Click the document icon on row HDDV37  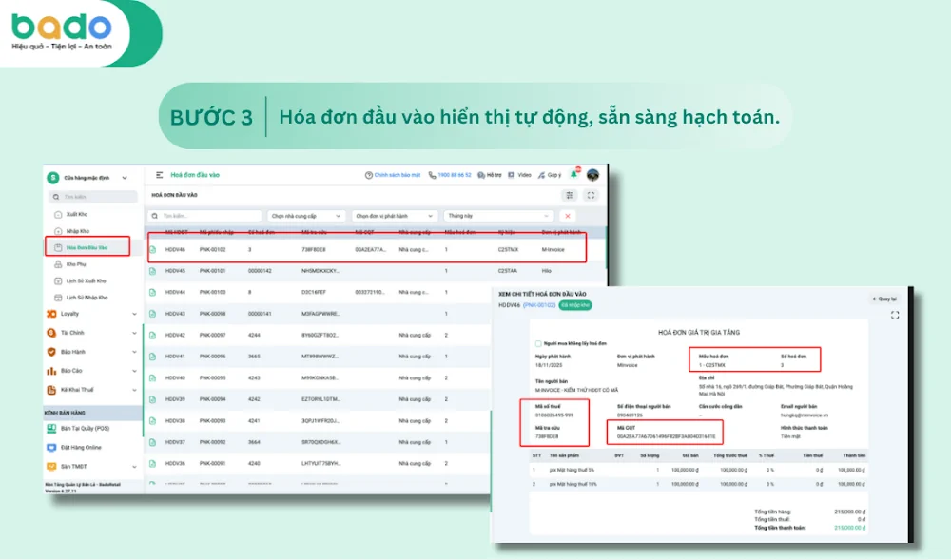pos(153,442)
